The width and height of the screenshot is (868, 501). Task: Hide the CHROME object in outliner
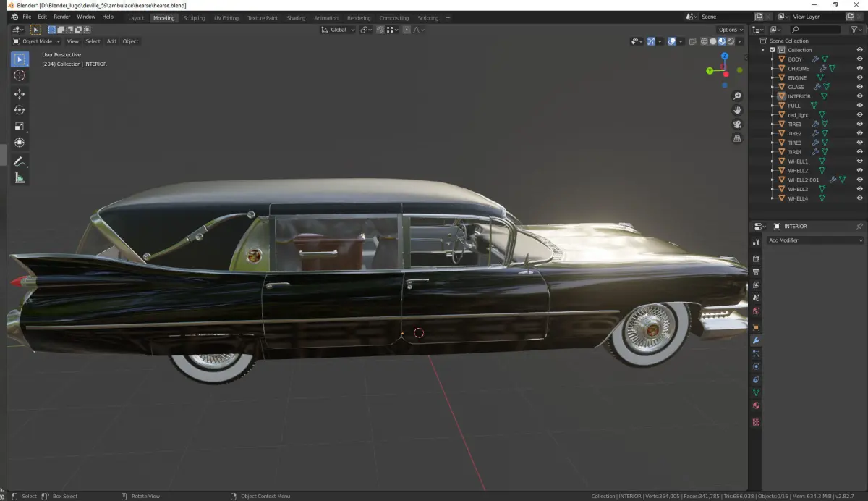coord(859,68)
